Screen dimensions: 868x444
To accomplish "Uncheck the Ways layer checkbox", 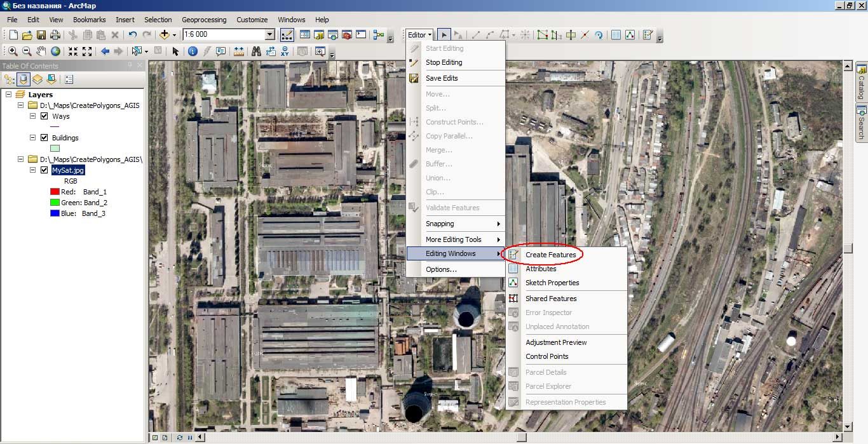I will (44, 116).
